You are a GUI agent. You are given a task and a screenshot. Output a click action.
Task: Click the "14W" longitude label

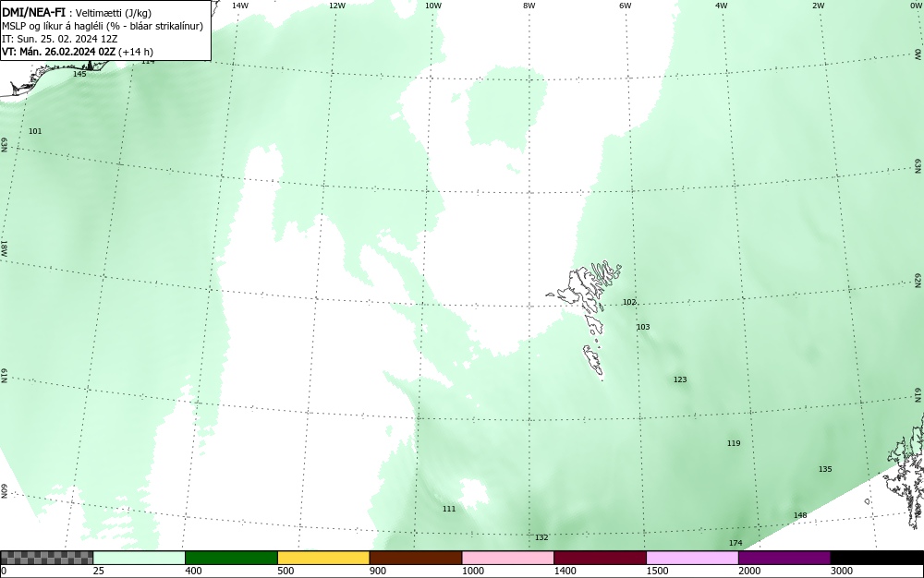[240, 6]
